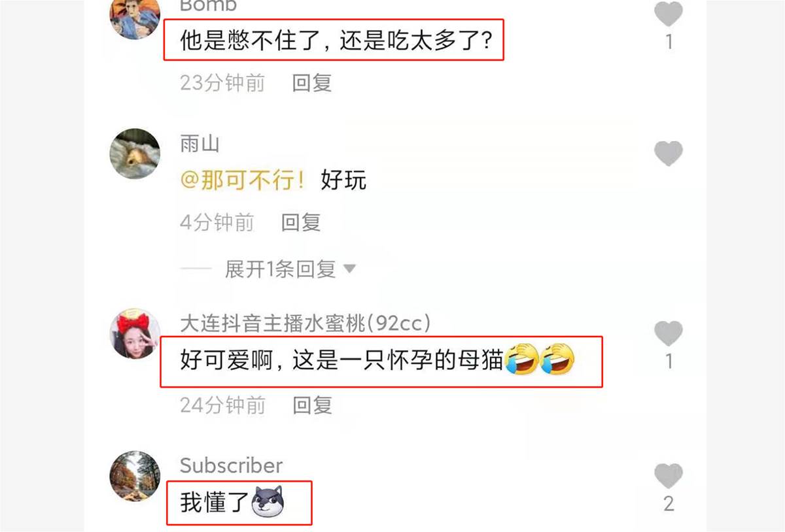Select the husky dog emoji after 我懂了
785x532 pixels.
270,503
